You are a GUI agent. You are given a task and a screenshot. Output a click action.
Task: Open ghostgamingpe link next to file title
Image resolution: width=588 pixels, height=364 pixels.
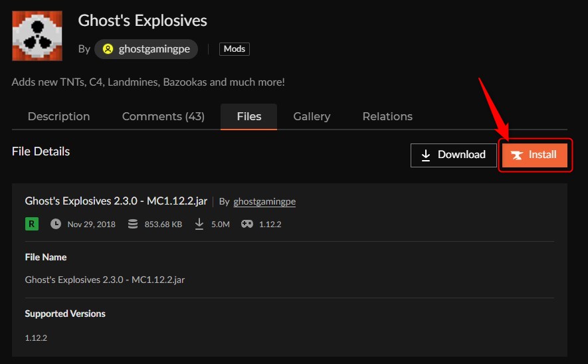point(264,202)
